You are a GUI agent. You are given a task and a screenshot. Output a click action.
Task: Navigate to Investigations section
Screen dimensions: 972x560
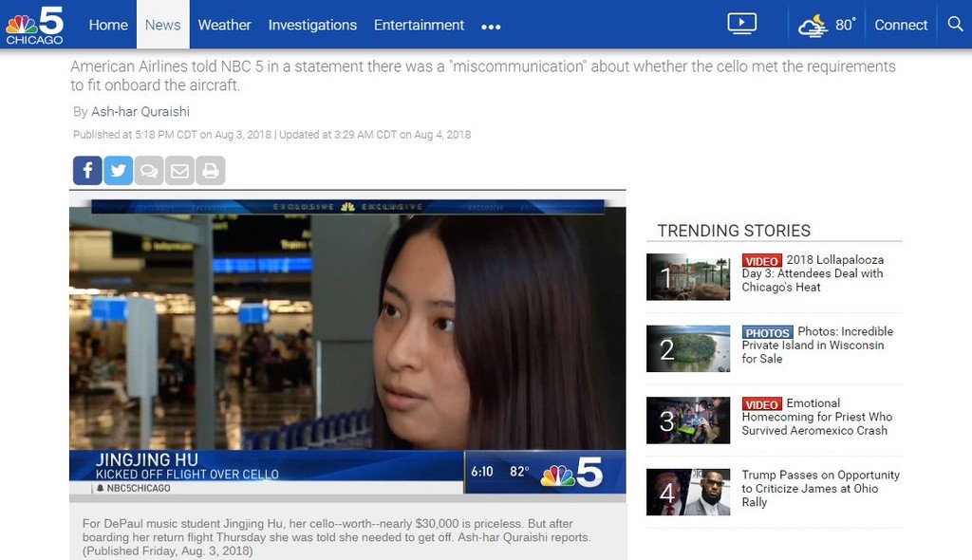click(x=312, y=25)
